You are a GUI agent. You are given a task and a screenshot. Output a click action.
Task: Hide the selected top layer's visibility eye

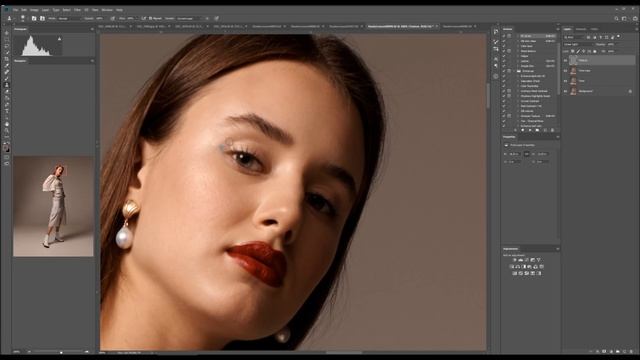(565, 60)
